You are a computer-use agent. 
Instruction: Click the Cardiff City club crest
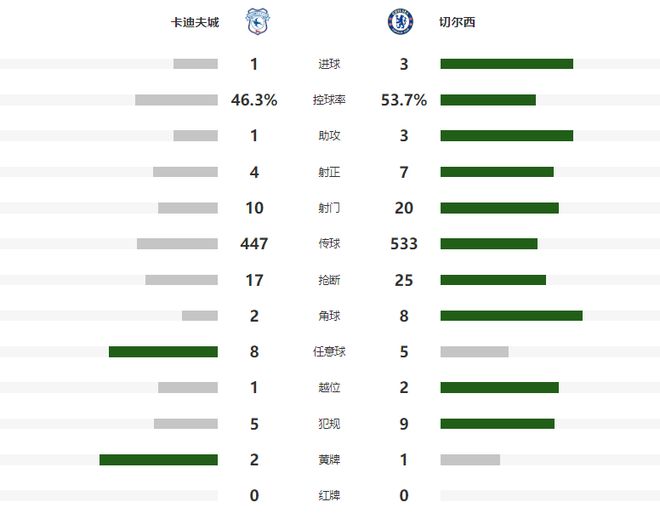coord(256,22)
